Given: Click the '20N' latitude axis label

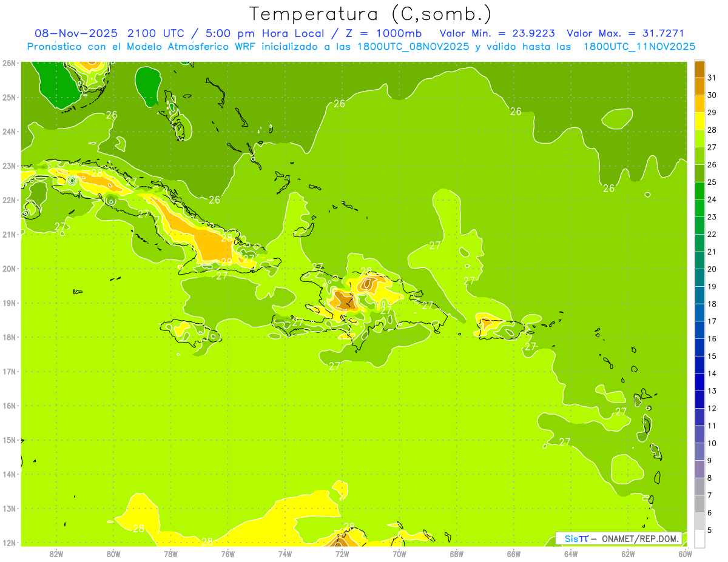Looking at the screenshot, I should (x=9, y=269).
